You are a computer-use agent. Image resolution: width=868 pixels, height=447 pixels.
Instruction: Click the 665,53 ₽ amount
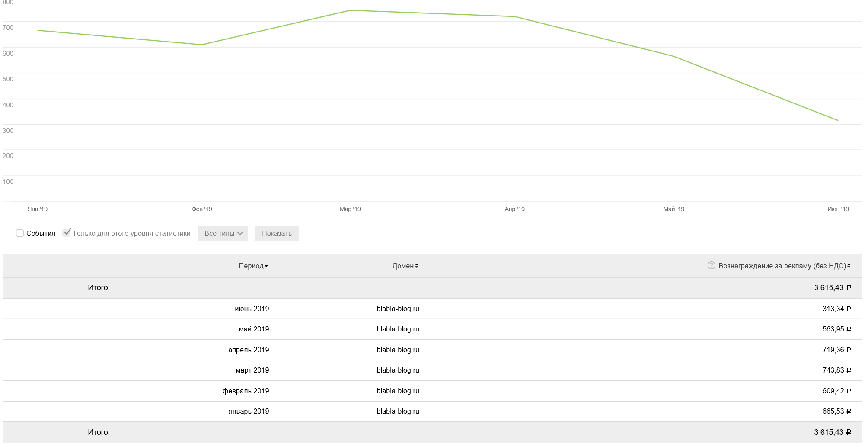(836, 412)
